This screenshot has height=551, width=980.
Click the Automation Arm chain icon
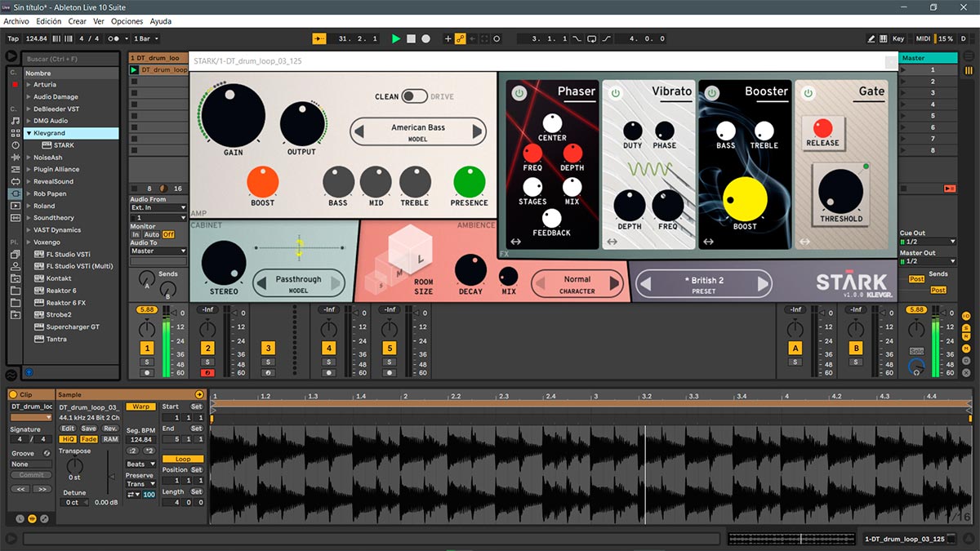pyautogui.click(x=460, y=38)
